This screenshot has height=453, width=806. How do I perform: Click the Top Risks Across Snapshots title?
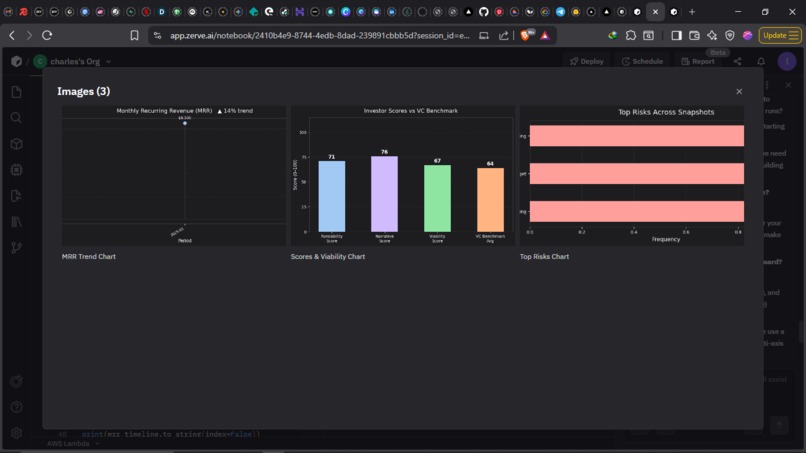tap(666, 112)
